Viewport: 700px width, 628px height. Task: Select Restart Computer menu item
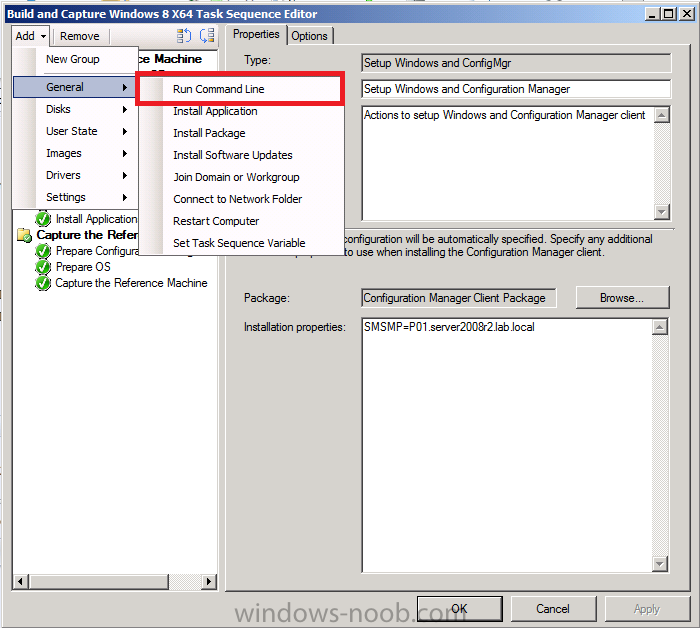point(241,221)
